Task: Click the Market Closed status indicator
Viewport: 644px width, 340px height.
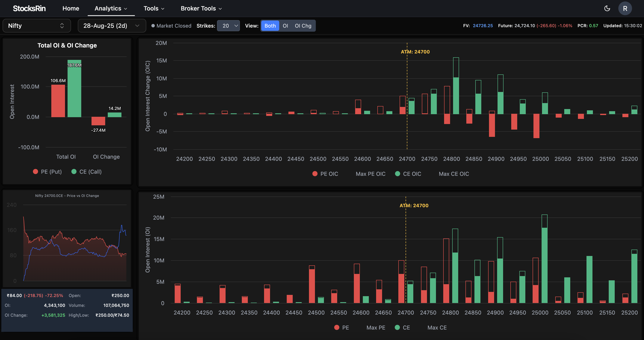Action: click(x=171, y=26)
